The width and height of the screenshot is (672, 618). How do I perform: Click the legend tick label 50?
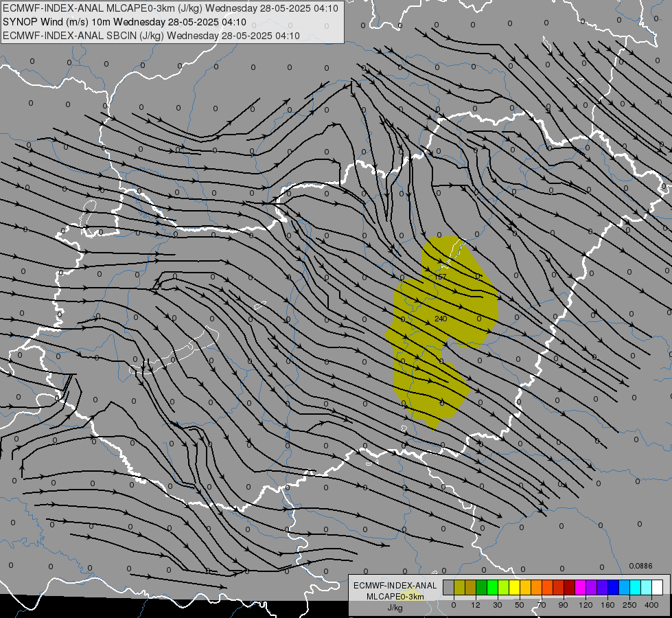click(x=520, y=605)
